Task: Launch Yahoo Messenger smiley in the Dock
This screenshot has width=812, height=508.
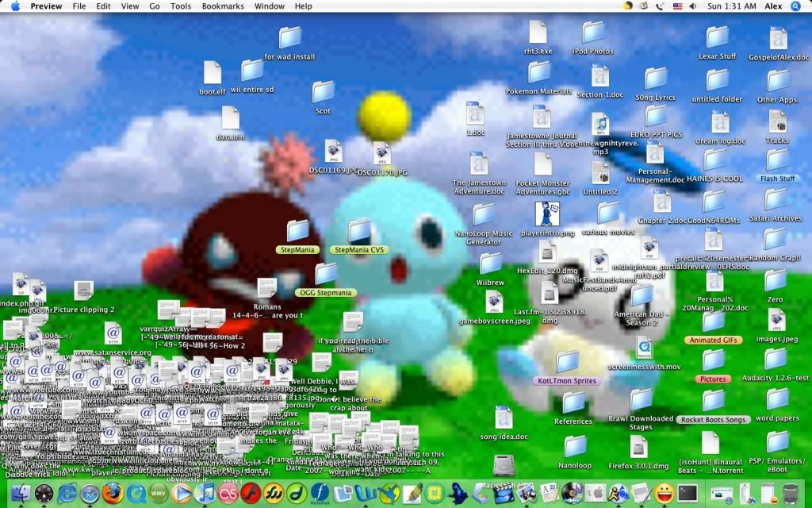Action: coord(665,493)
